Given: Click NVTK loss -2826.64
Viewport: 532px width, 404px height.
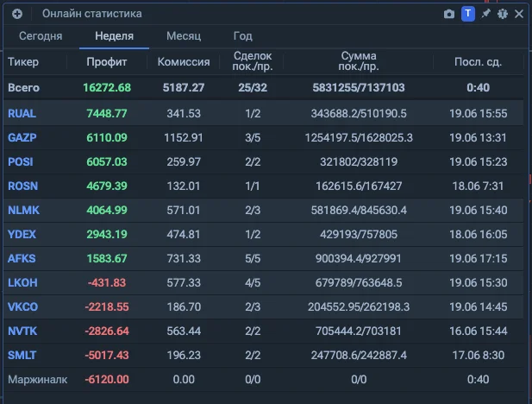Looking at the screenshot, I should [x=107, y=331].
